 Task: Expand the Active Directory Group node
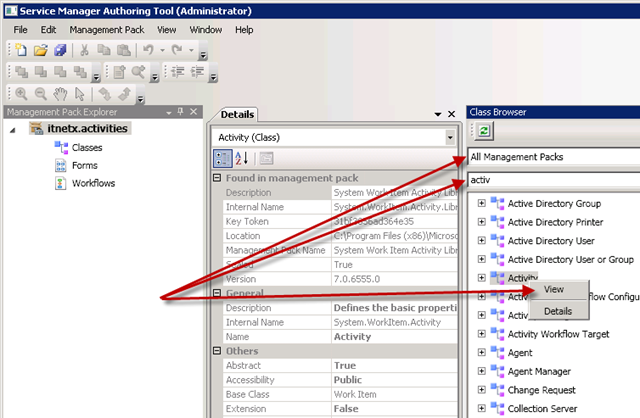483,204
